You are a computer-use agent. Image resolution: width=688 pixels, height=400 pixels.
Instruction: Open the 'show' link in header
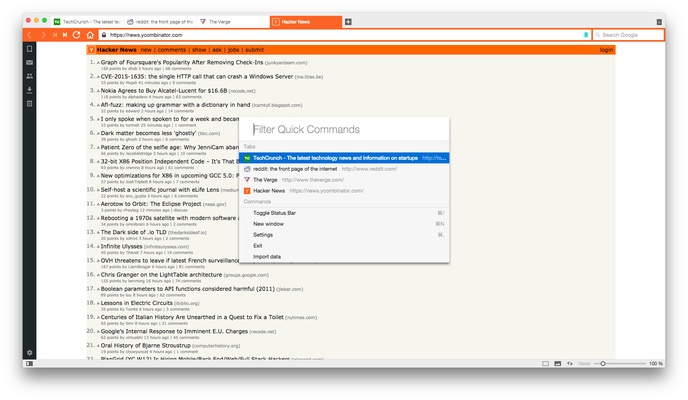pos(199,50)
